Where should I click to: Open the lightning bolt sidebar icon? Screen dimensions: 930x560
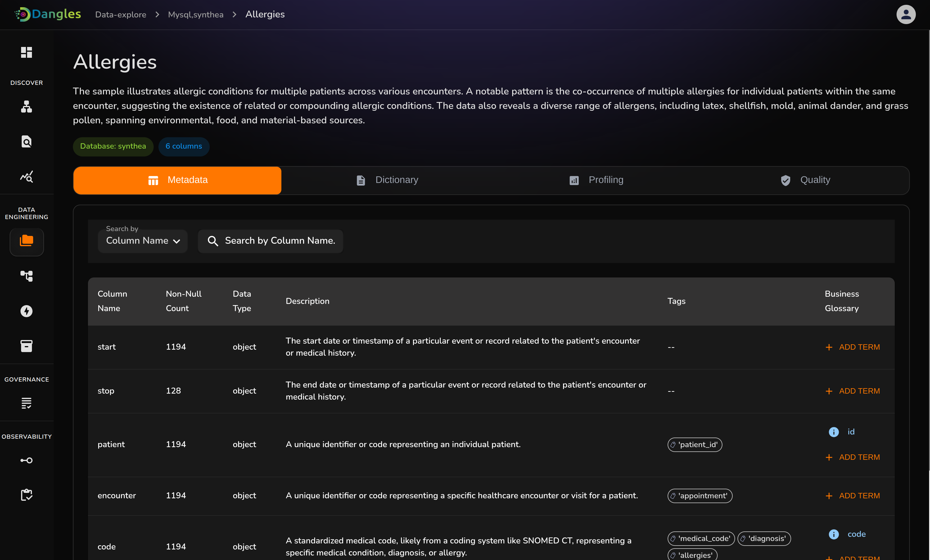(x=27, y=311)
